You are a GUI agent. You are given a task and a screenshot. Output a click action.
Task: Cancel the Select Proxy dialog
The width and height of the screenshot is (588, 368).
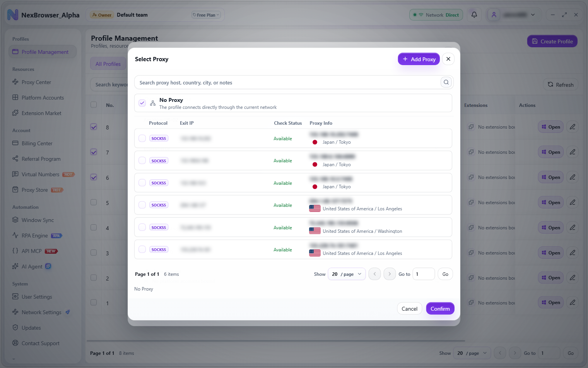(409, 308)
